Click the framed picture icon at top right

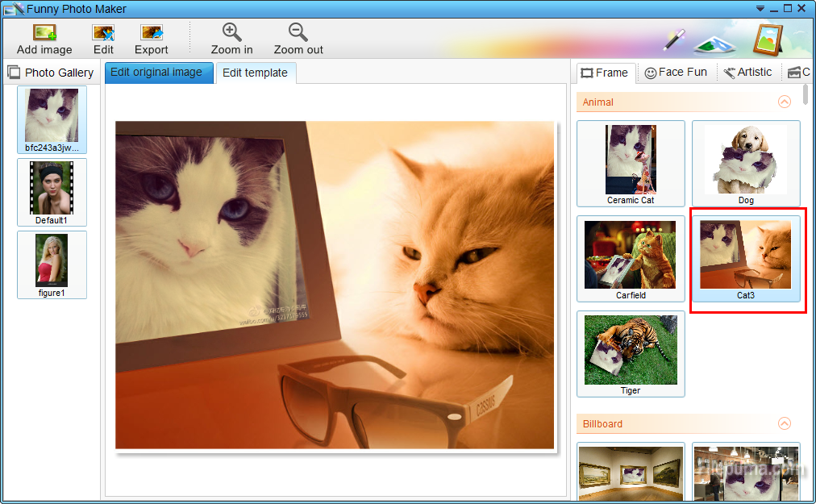tap(768, 39)
